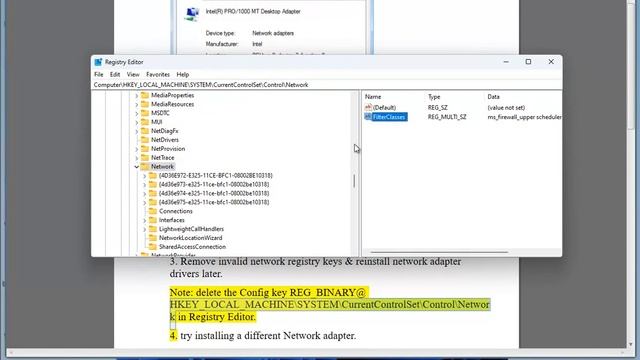Click the Interfaces key folder icon

coord(153,220)
